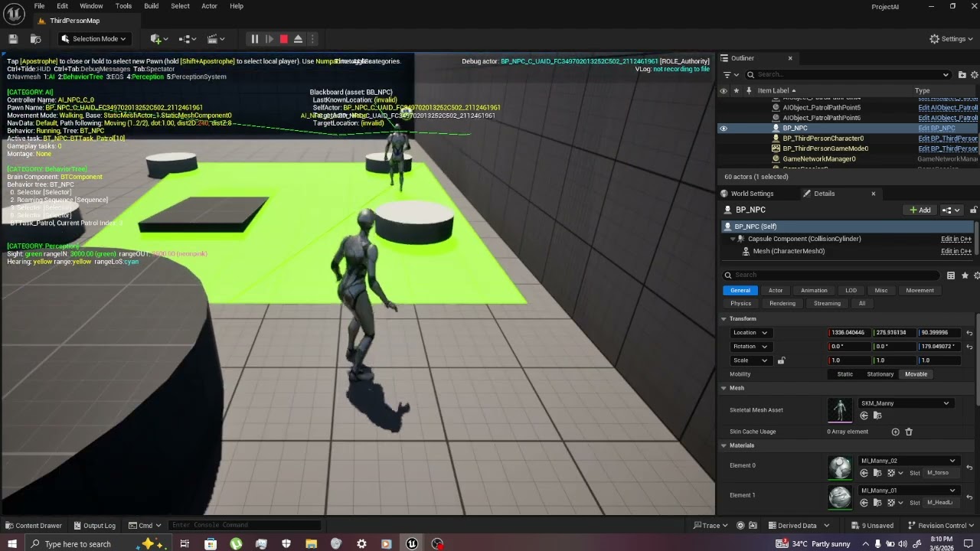Select the Animation filter in Details
The height and width of the screenshot is (551, 980).
pyautogui.click(x=814, y=291)
